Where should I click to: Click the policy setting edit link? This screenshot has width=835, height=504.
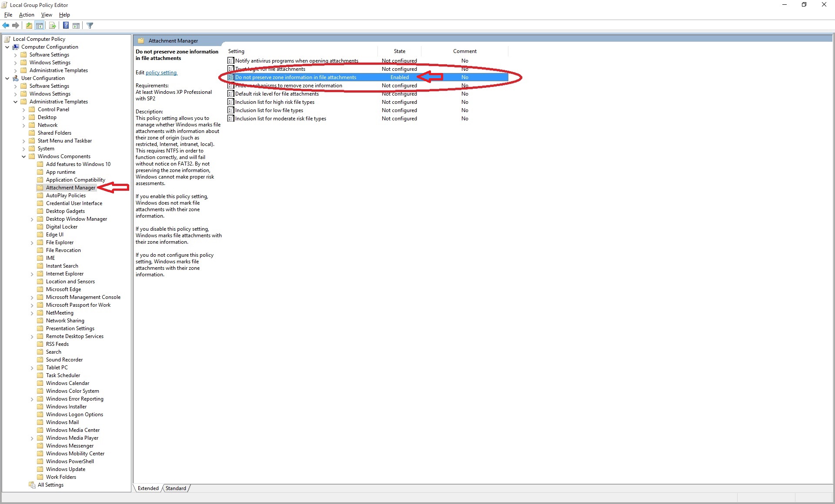click(x=161, y=73)
